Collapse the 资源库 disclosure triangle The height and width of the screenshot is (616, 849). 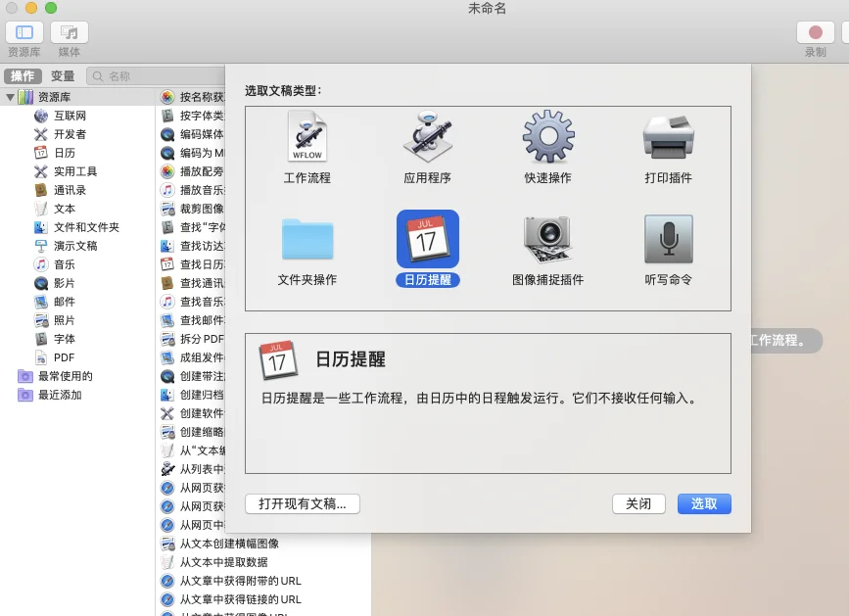(11, 97)
